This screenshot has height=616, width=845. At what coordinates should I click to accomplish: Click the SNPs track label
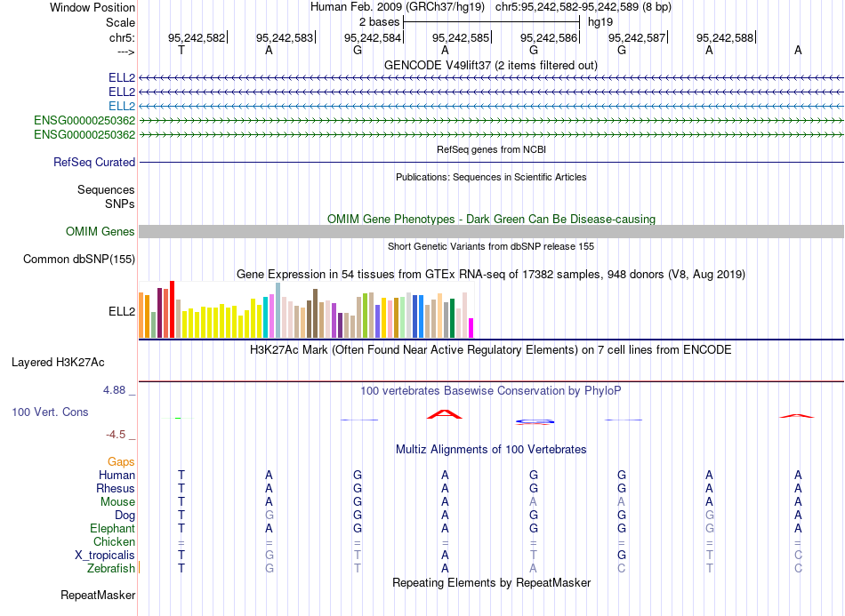point(120,204)
